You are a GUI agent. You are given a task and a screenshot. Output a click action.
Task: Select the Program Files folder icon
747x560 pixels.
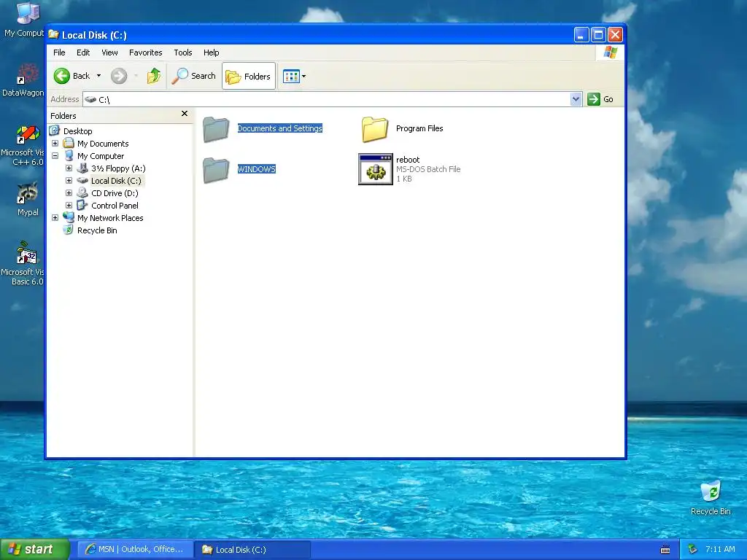tap(374, 129)
